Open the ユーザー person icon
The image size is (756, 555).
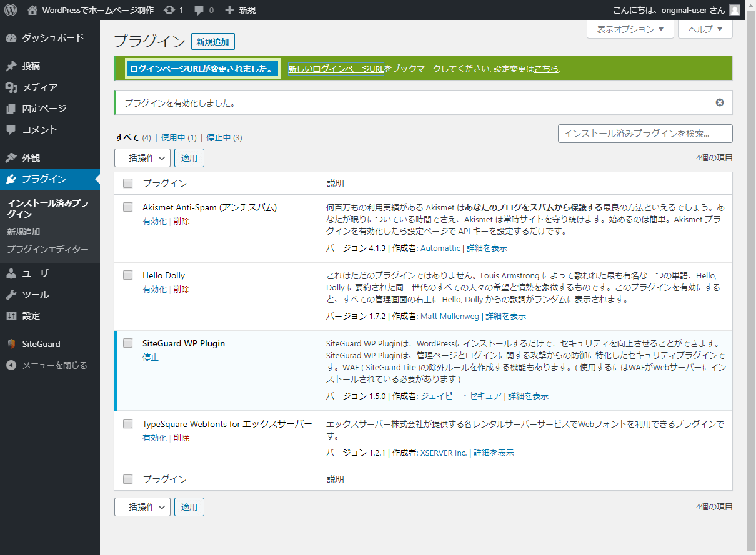(11, 273)
